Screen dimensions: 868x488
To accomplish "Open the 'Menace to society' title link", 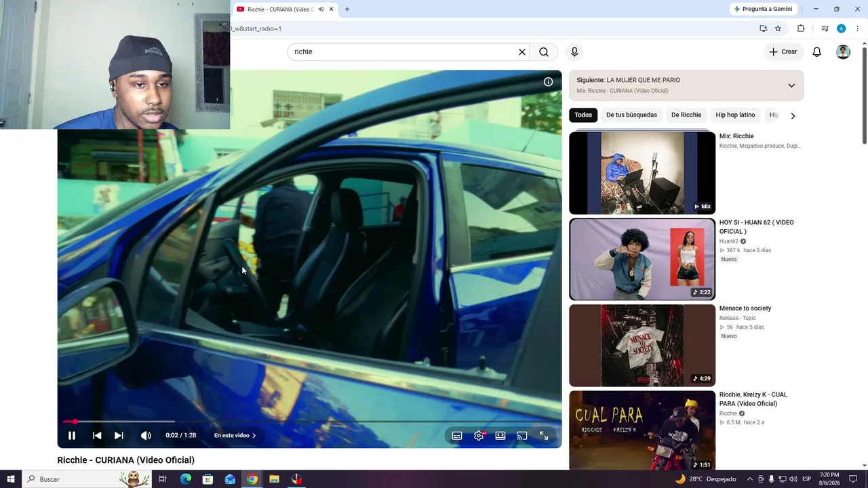I will coord(745,308).
